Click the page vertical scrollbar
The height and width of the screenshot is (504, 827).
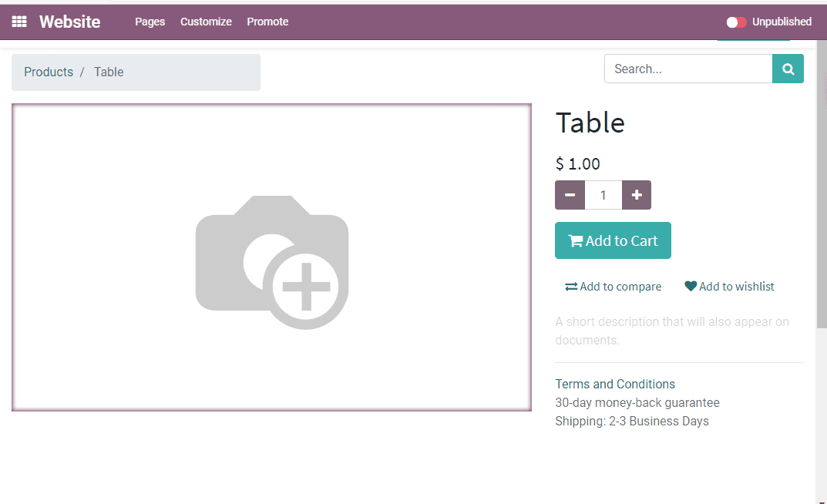821,184
